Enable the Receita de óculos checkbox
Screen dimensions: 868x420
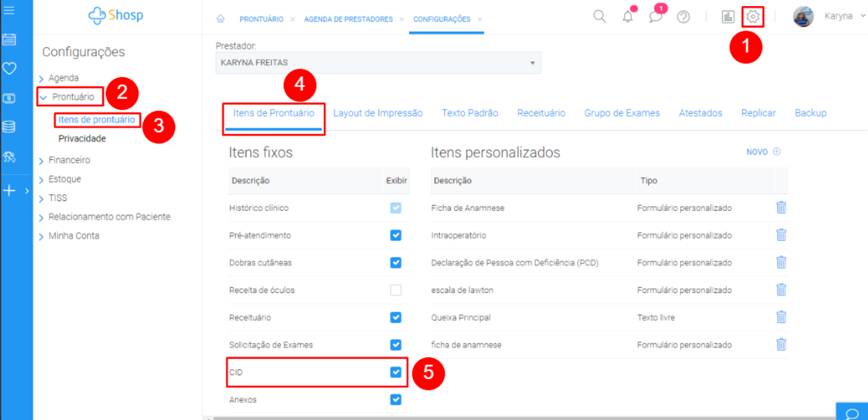point(396,290)
